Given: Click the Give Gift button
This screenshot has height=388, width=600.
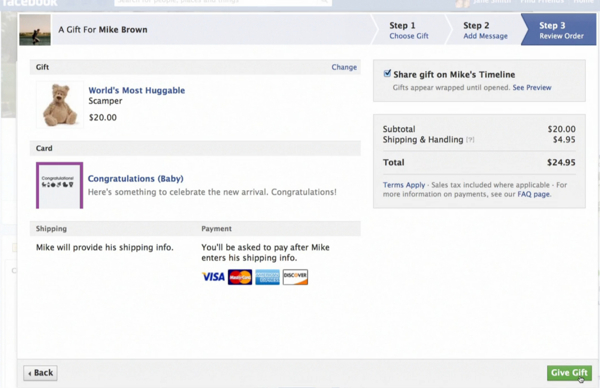Looking at the screenshot, I should (x=569, y=373).
